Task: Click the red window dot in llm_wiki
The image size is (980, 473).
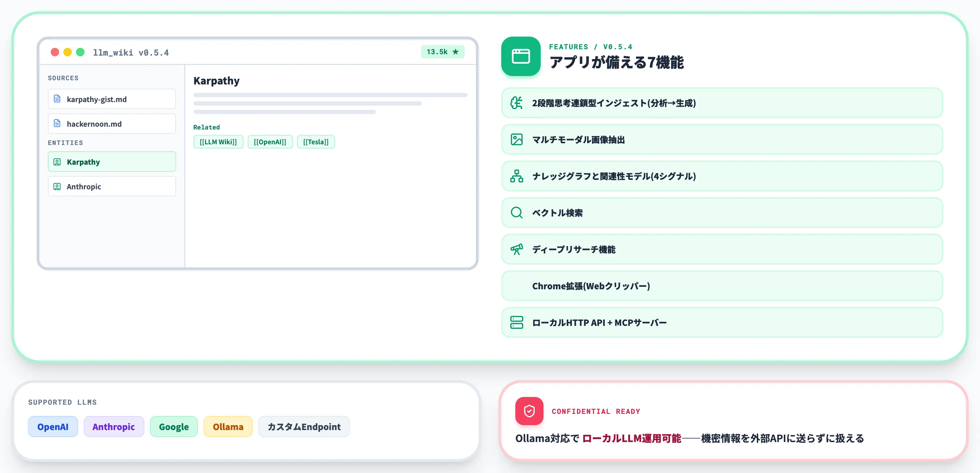Action: (55, 52)
